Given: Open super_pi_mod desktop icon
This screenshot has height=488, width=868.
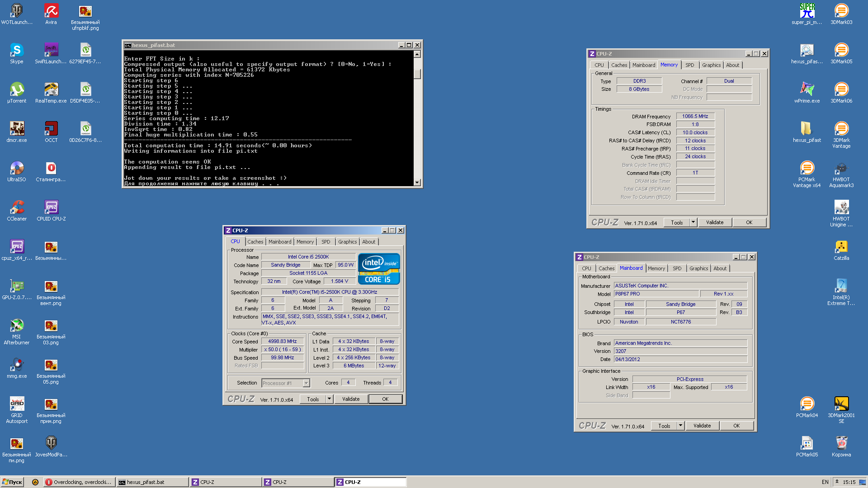Looking at the screenshot, I should click(x=807, y=14).
